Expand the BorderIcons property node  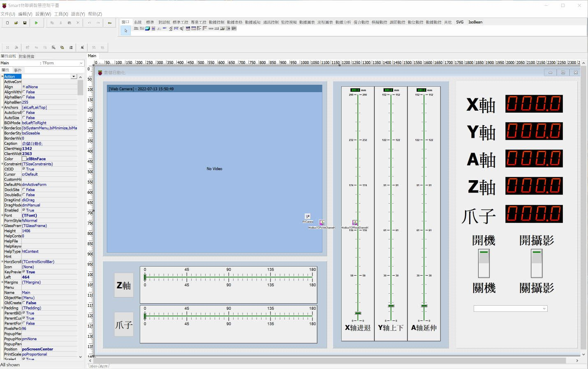(2, 128)
